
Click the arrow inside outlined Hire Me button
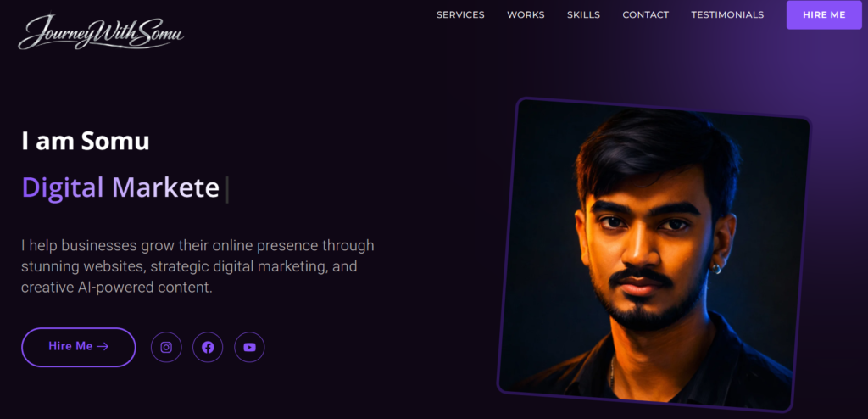(x=103, y=346)
